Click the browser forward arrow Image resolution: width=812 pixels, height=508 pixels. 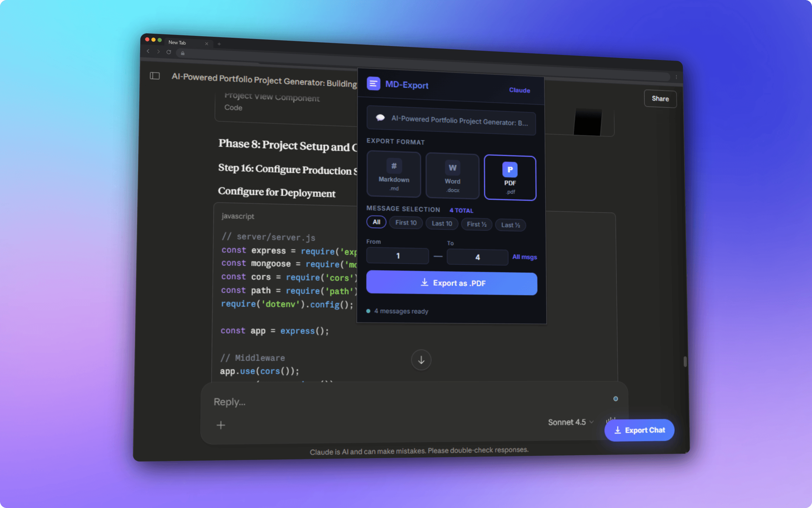[x=158, y=51]
